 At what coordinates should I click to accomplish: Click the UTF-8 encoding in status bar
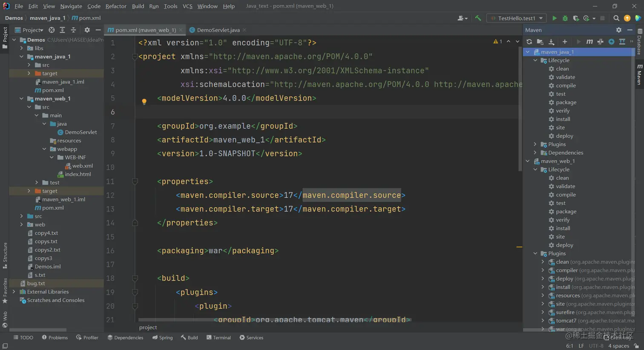pyautogui.click(x=596, y=346)
